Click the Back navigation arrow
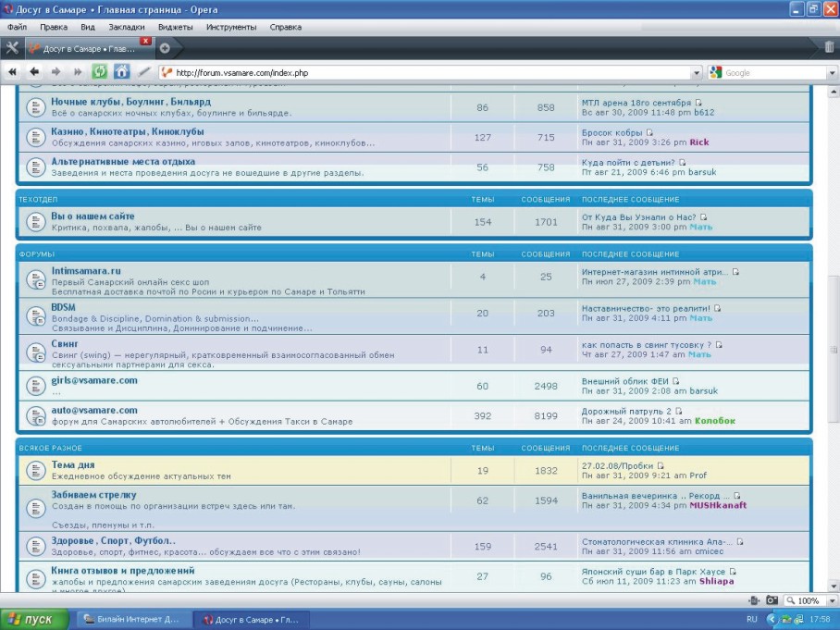The height and width of the screenshot is (630, 840). pyautogui.click(x=34, y=72)
